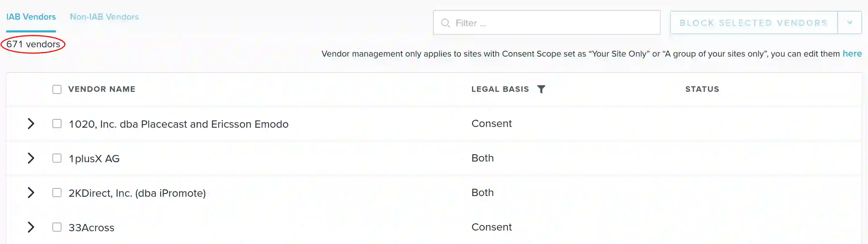Check the 33Across vendor checkbox
Screen dimensions: 868x244
click(57, 227)
